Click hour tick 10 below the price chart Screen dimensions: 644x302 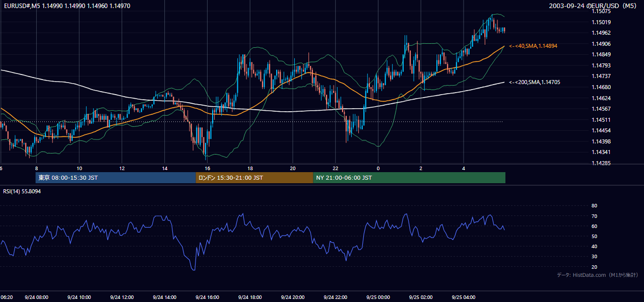pos(79,168)
